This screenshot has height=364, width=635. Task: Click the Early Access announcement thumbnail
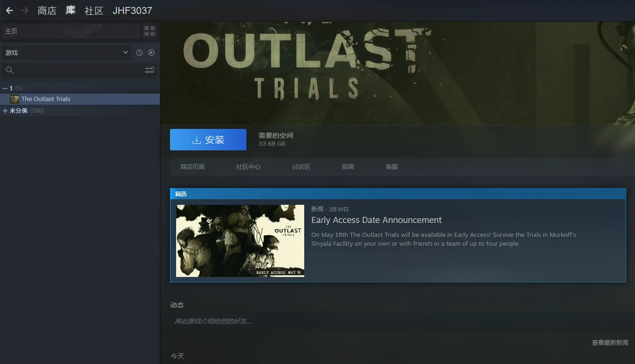[x=240, y=241]
